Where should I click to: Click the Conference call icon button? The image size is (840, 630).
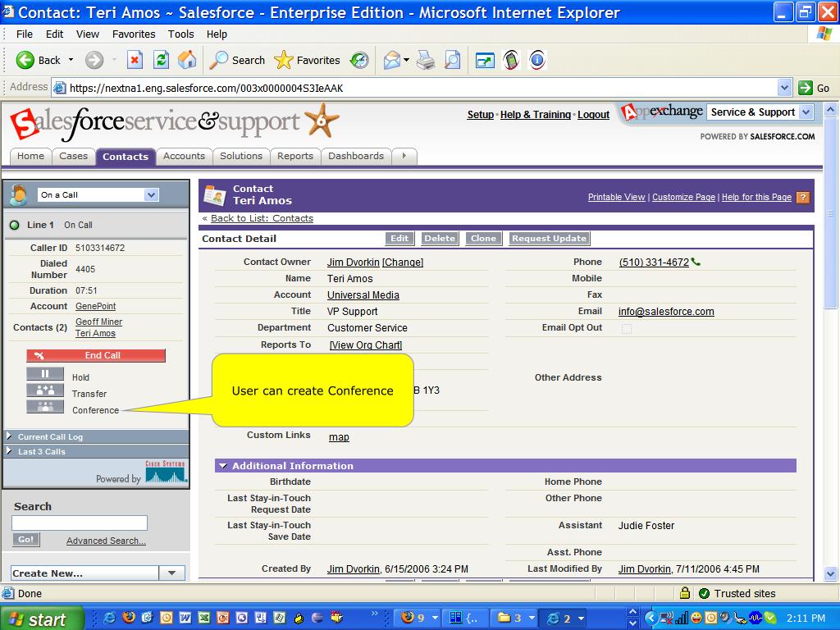[45, 407]
